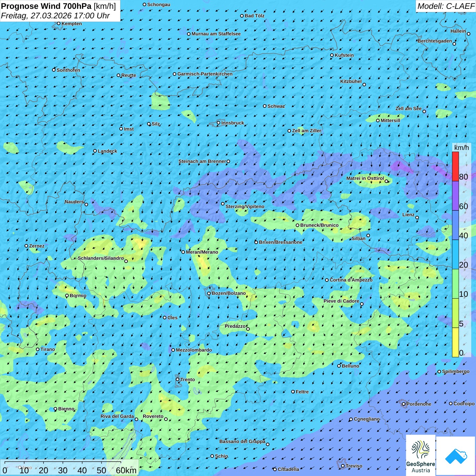Click the 'Predazzo' town label
This screenshot has width=476, height=476.
click(x=235, y=326)
